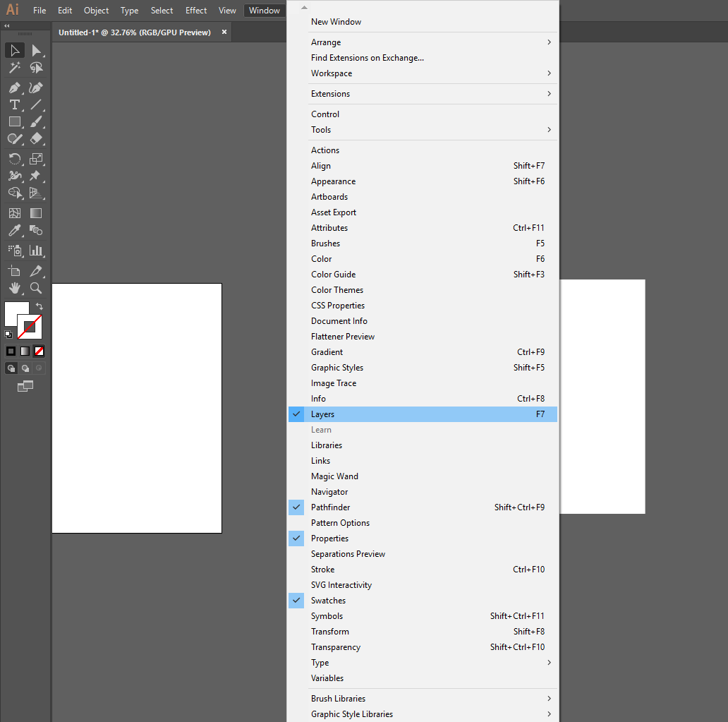Swap fill and stroke colors
The image size is (728, 722).
[40, 306]
